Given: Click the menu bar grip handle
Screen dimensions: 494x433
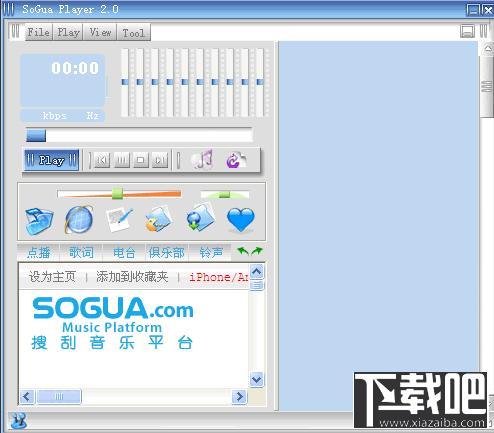Looking at the screenshot, I should (x=15, y=31).
